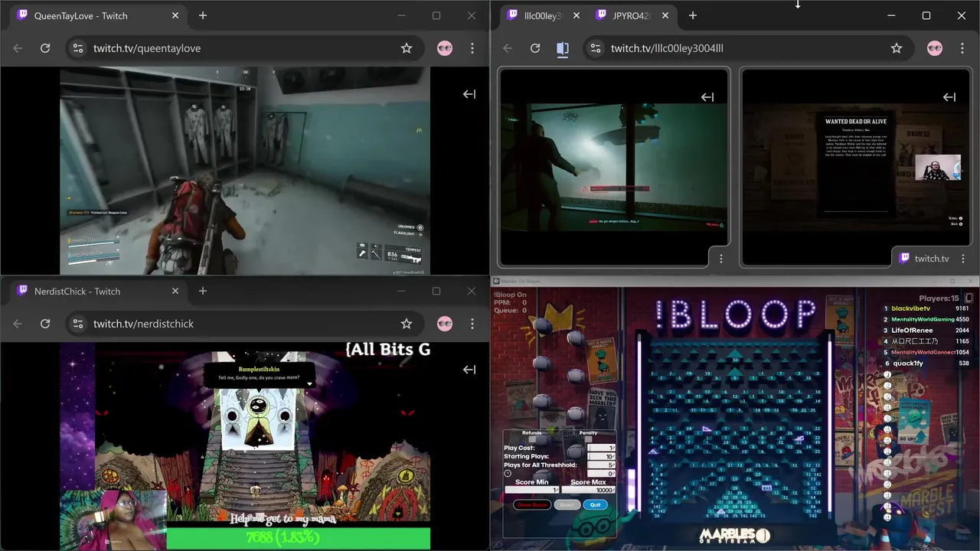Click the split view icon beside reload

tap(563, 48)
